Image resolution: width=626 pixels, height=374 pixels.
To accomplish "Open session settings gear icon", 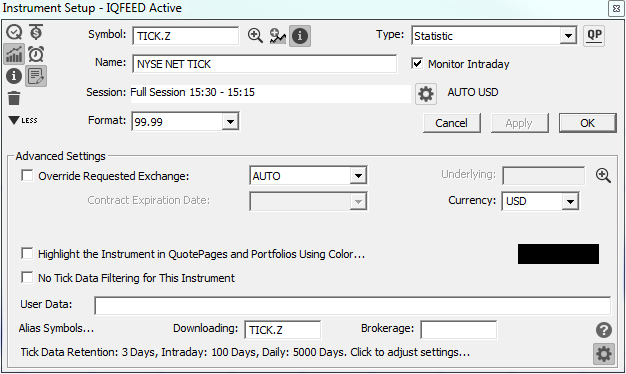I will tap(426, 94).
